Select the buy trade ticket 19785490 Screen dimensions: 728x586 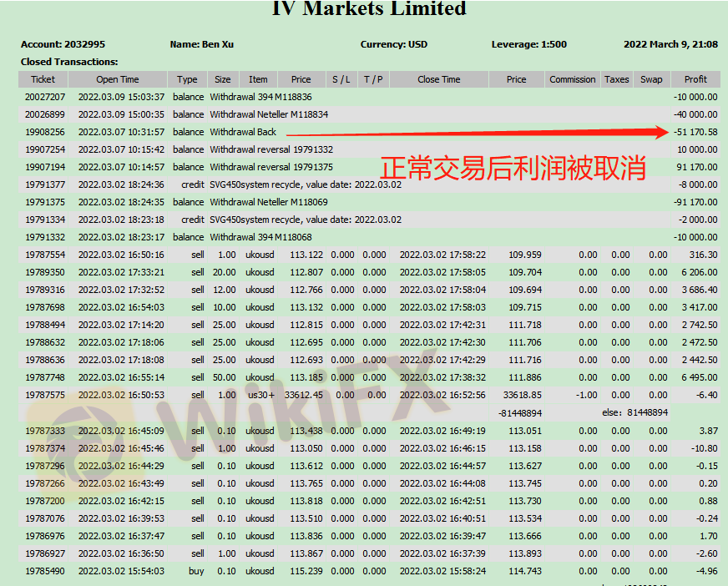[x=44, y=571]
